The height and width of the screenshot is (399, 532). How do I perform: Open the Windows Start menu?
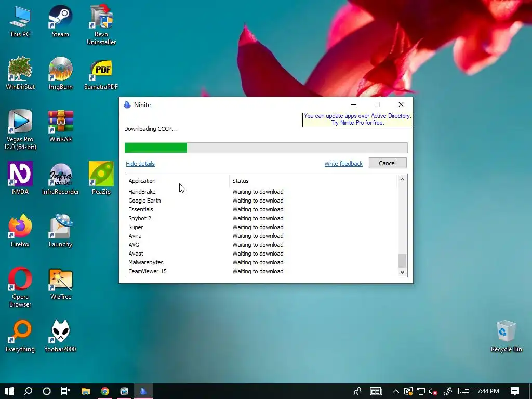click(9, 391)
